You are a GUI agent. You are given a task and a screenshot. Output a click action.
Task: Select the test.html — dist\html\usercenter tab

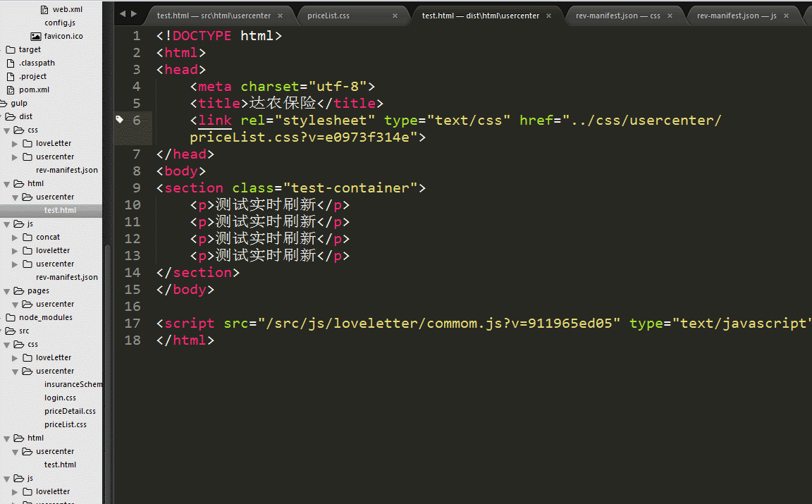click(x=481, y=16)
